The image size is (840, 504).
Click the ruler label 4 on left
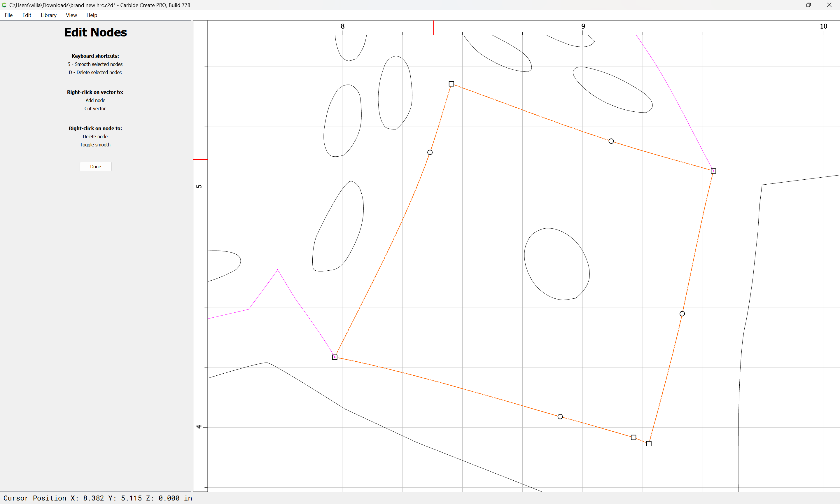point(199,427)
